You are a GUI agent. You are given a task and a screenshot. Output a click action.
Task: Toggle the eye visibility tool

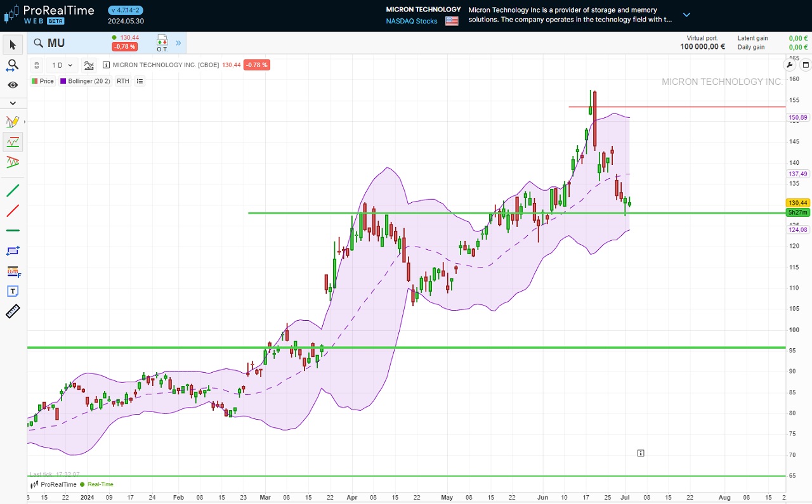point(13,85)
